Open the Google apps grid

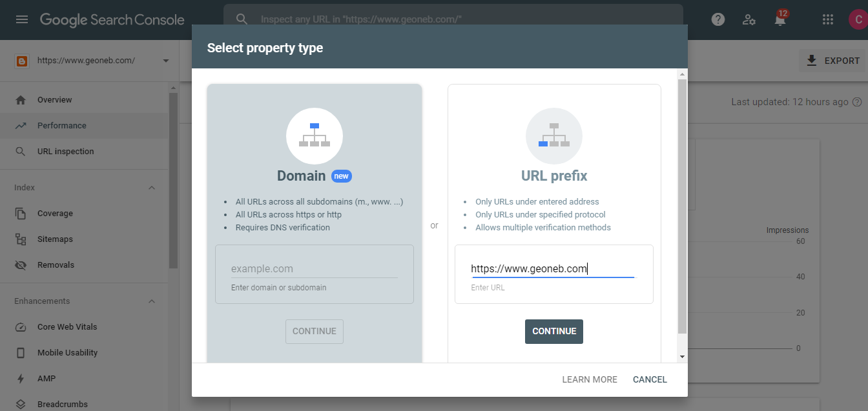pos(828,20)
